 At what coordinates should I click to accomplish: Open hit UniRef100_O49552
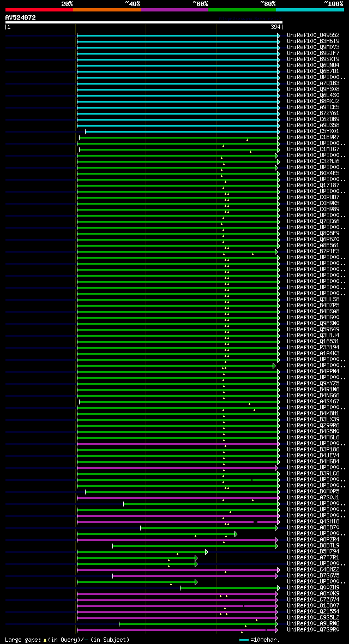pos(313,35)
